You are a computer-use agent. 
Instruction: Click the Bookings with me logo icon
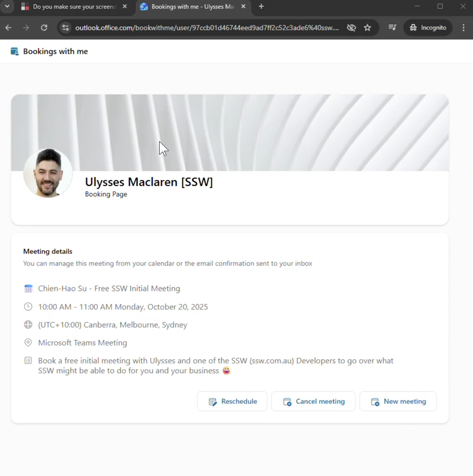[x=14, y=51]
